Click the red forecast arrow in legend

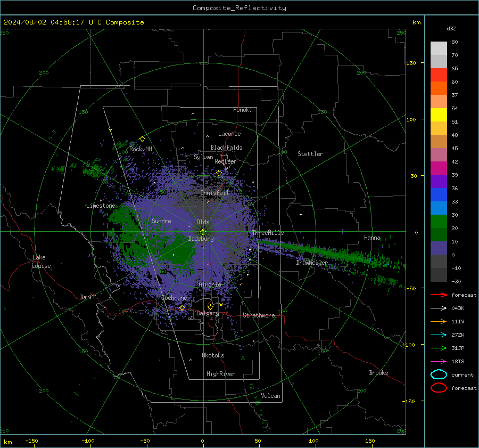[x=439, y=295]
